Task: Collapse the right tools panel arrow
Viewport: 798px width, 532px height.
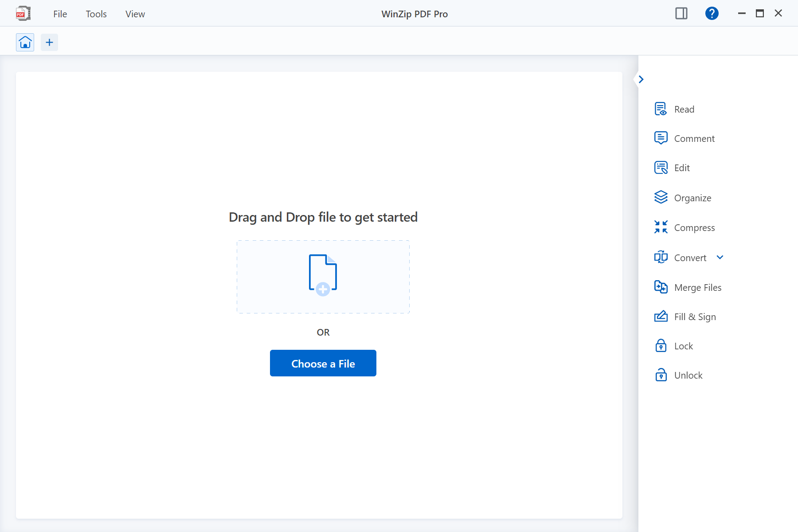Action: pyautogui.click(x=641, y=79)
